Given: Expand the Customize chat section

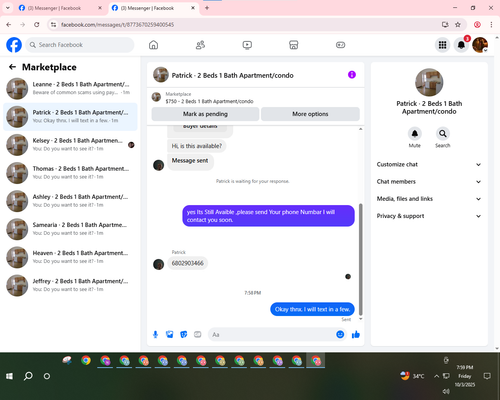Looking at the screenshot, I should click(429, 164).
